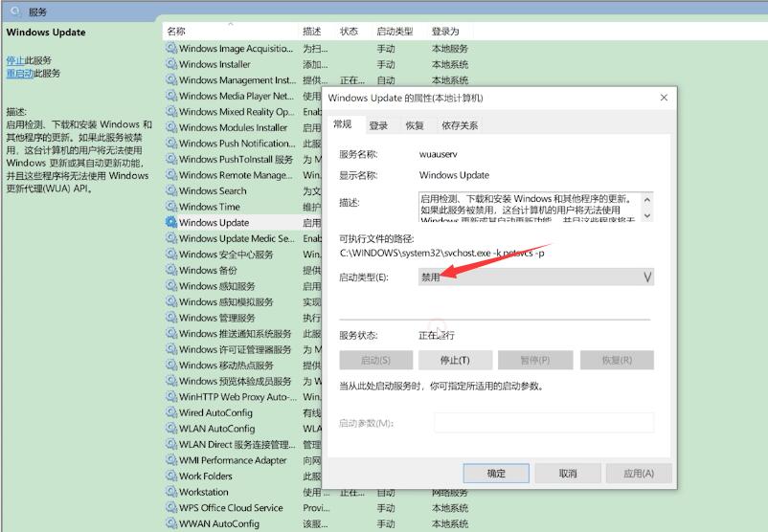The image size is (768, 532).
Task: Select the Windows Search service icon
Action: tap(171, 191)
